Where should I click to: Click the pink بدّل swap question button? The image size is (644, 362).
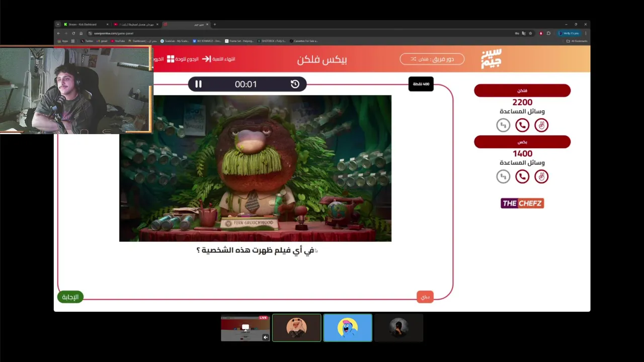pos(425,297)
